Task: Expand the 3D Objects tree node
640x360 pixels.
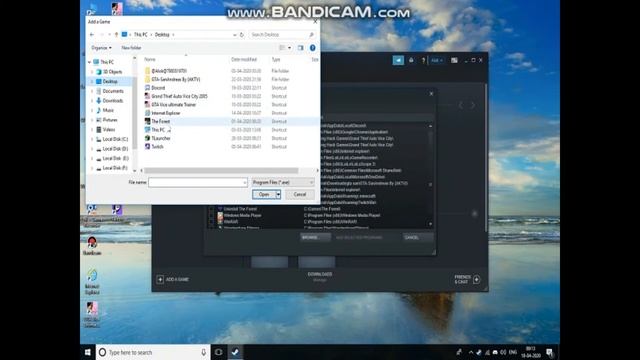Action: click(x=92, y=72)
